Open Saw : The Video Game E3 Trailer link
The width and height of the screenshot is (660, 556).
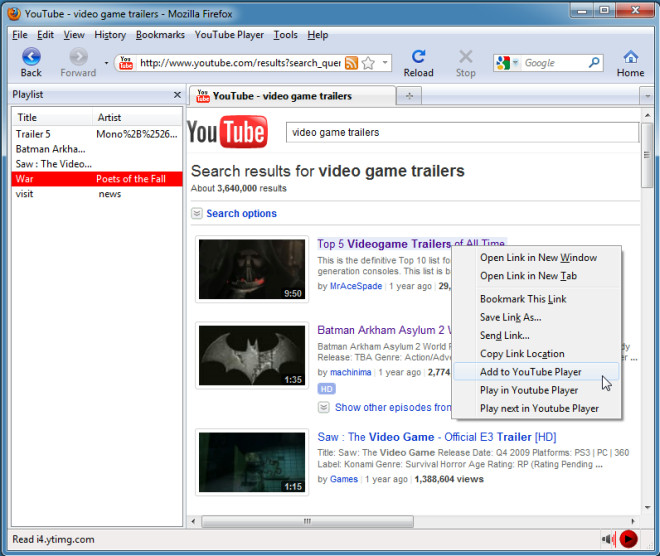click(437, 437)
